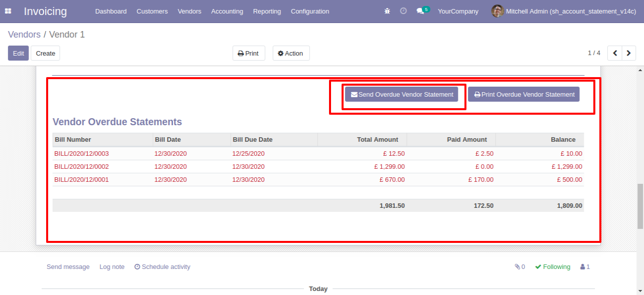Go back to Vendors breadcrumb
The height and width of the screenshot is (295, 644).
pos(24,35)
